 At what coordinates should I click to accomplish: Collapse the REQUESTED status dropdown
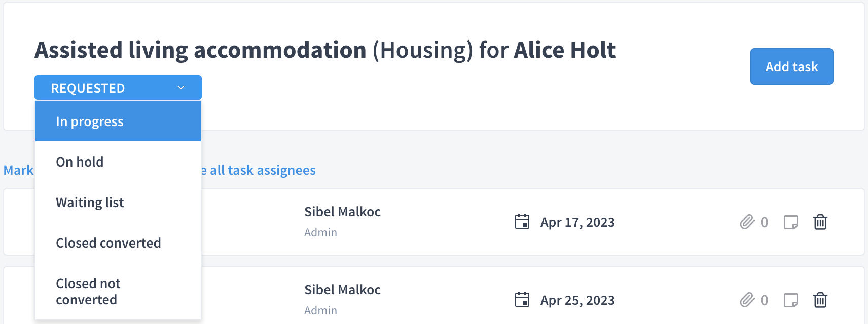coord(118,88)
